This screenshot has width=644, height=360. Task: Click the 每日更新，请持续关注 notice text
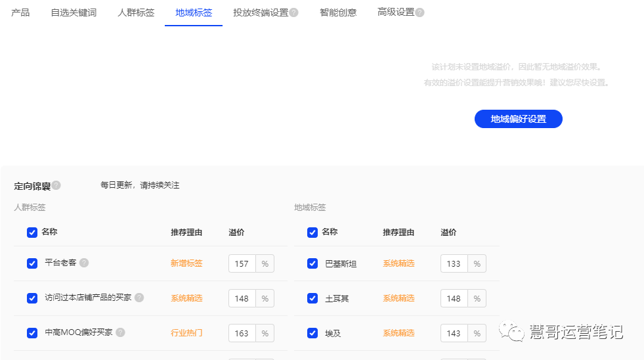pos(140,185)
